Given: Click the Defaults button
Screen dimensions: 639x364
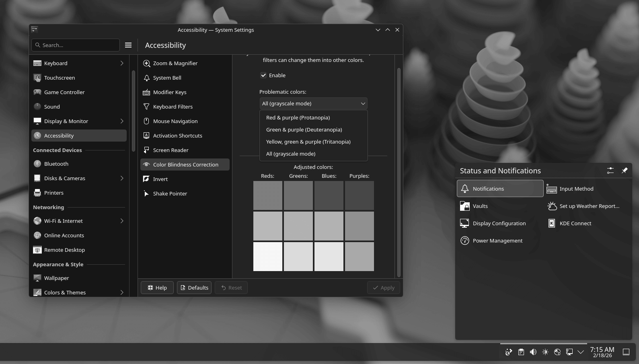Looking at the screenshot, I should pyautogui.click(x=194, y=288).
